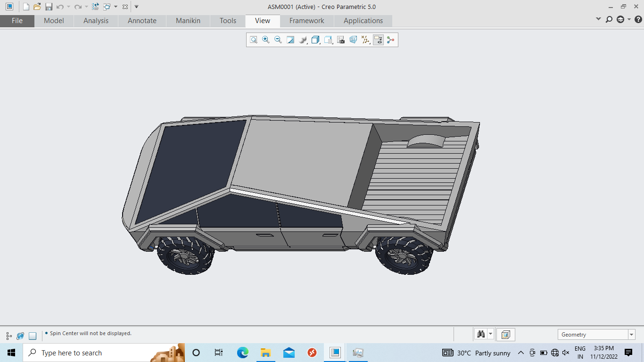Viewport: 644px width, 362px height.
Task: Open datum display filters
Action: [366, 40]
